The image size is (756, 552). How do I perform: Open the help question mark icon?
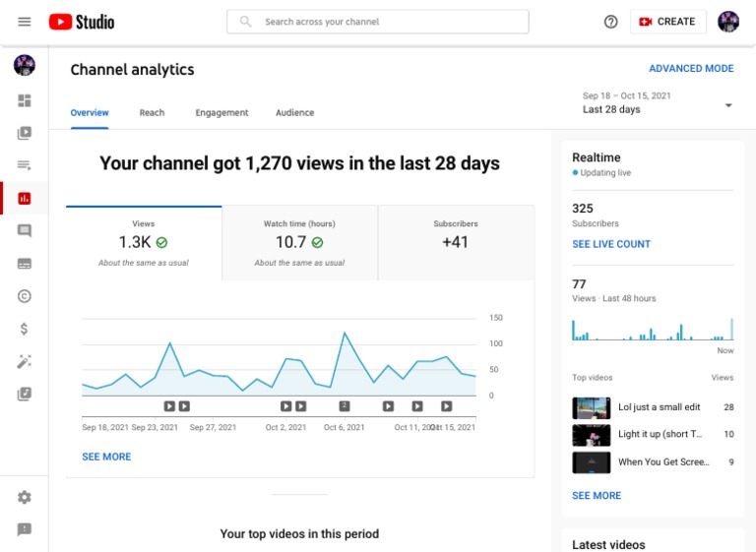click(610, 22)
